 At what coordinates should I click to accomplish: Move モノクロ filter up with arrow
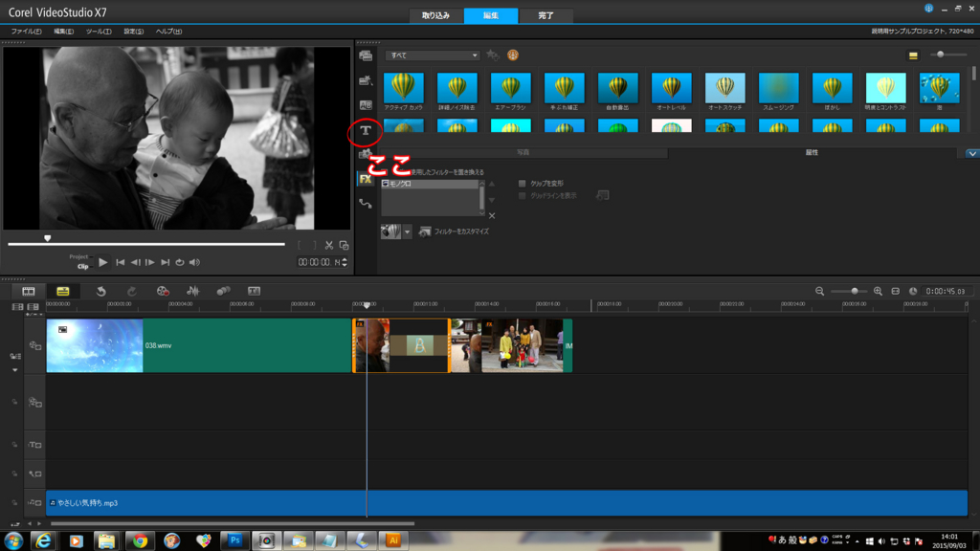(492, 185)
